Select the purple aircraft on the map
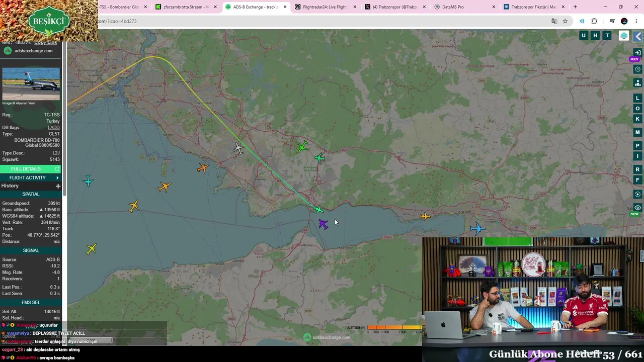Image resolution: width=644 pixels, height=362 pixels. pos(323,224)
